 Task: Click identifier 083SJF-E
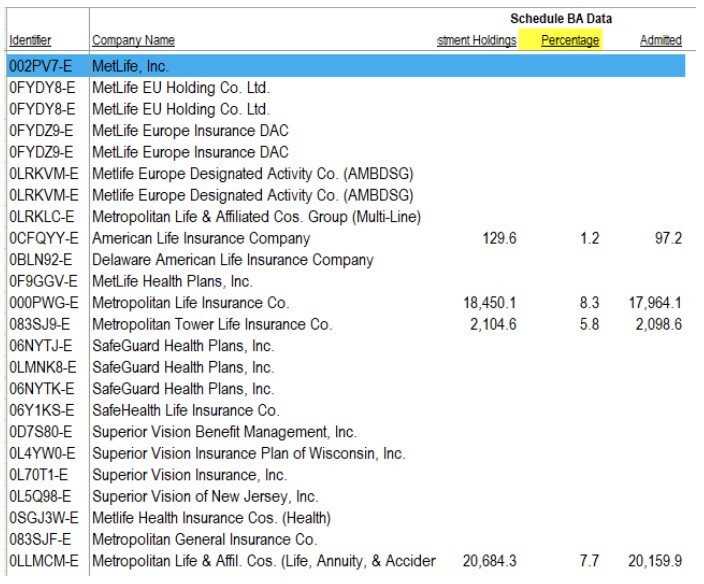40,540
